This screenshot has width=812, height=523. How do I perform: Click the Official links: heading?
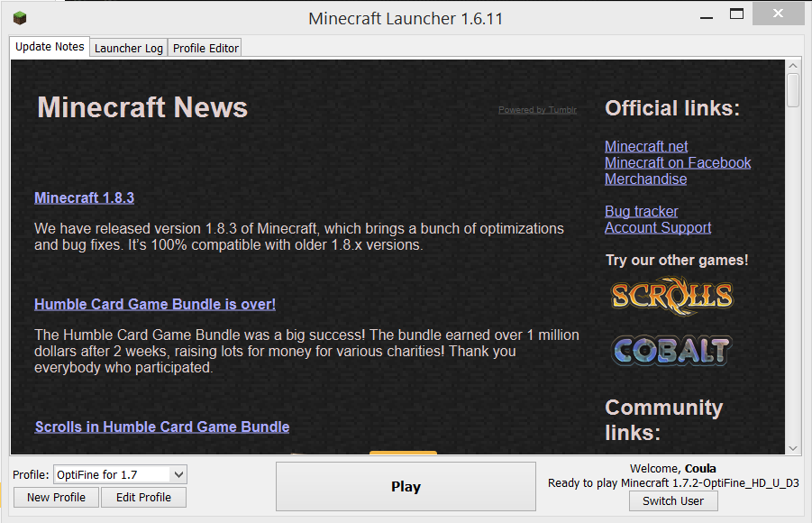pos(672,108)
